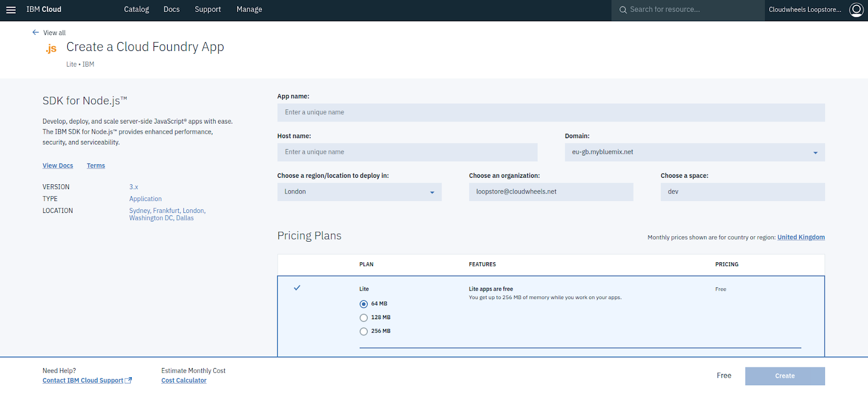Open the Catalog menu item

click(x=136, y=10)
